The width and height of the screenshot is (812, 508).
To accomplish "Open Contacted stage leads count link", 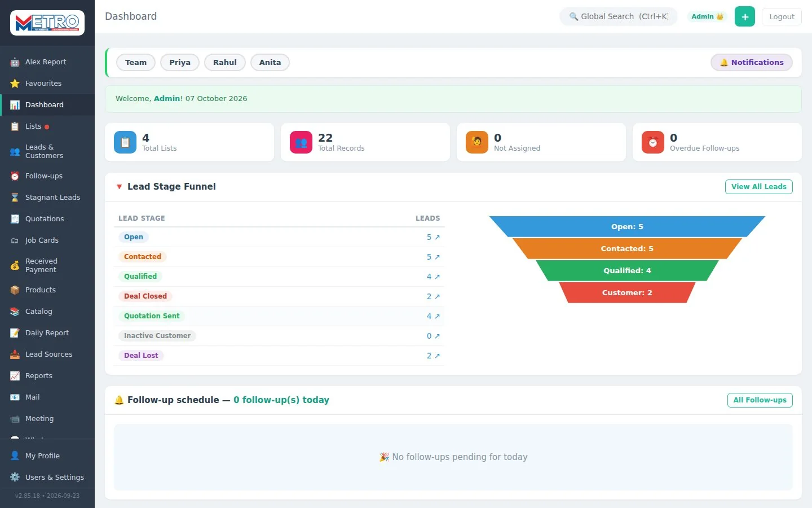I will (x=433, y=257).
